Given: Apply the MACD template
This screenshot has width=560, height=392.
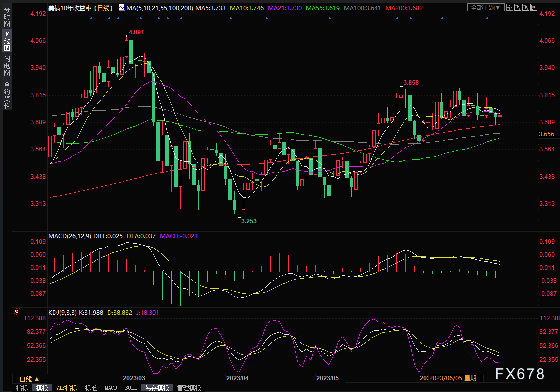Looking at the screenshot, I should [110, 388].
